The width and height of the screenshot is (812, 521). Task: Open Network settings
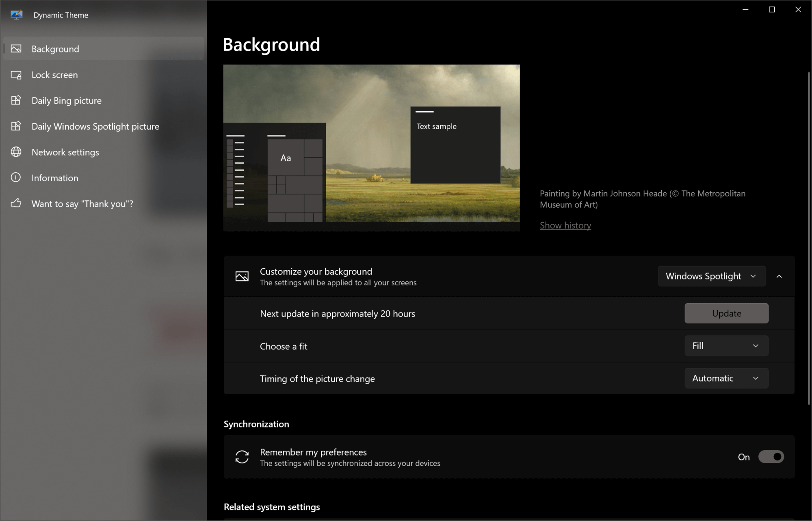[x=104, y=152]
